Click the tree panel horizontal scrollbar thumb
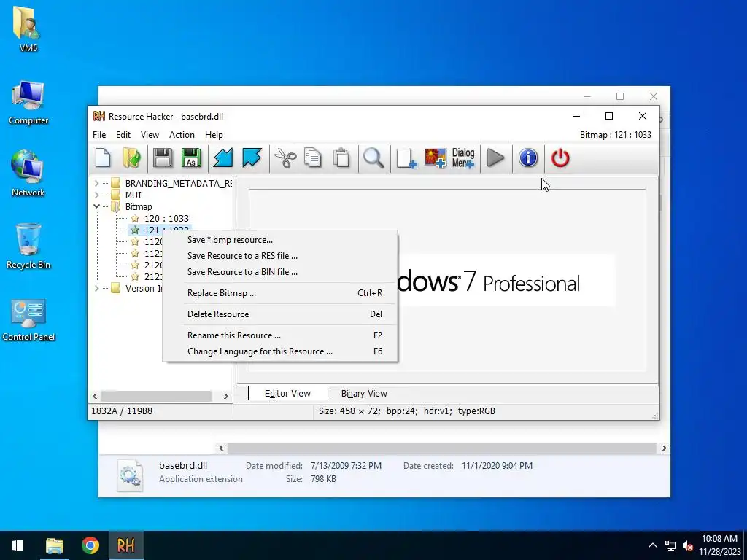 click(157, 396)
